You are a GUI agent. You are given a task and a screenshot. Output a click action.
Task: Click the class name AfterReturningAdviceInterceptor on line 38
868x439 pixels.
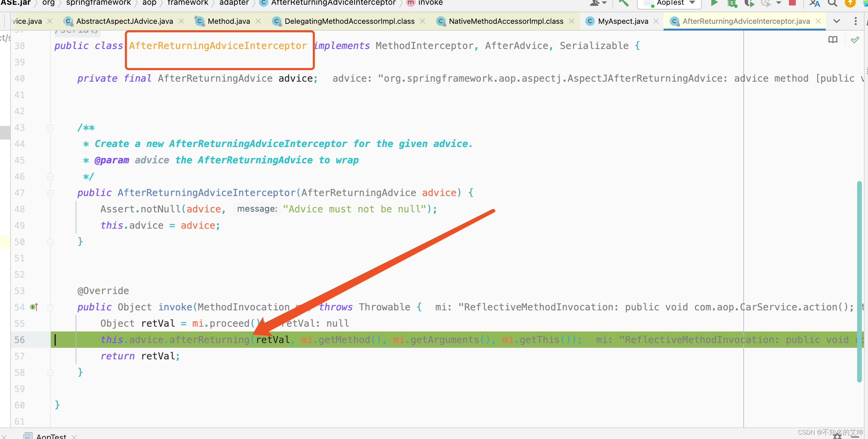tap(218, 46)
